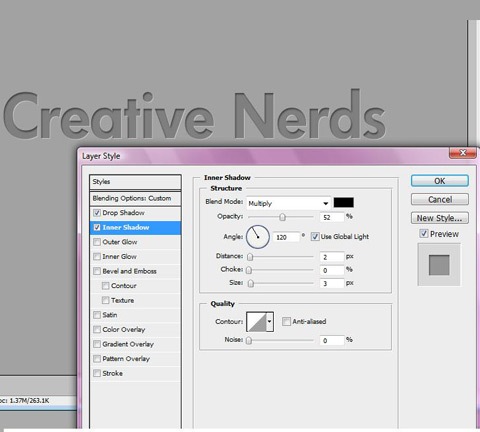The image size is (480, 432).
Task: Select the Bevel and Emboss row label
Action: 129,271
